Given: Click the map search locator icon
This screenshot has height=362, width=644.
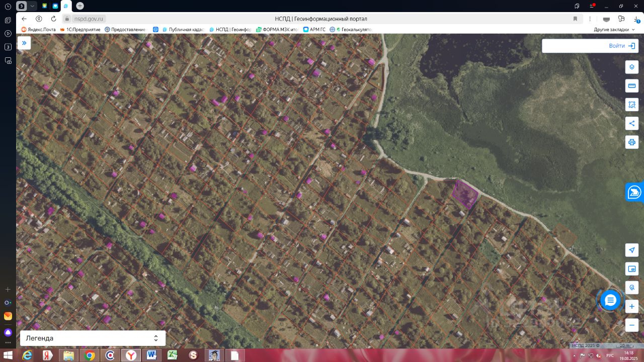Looking at the screenshot, I should pyautogui.click(x=632, y=288).
